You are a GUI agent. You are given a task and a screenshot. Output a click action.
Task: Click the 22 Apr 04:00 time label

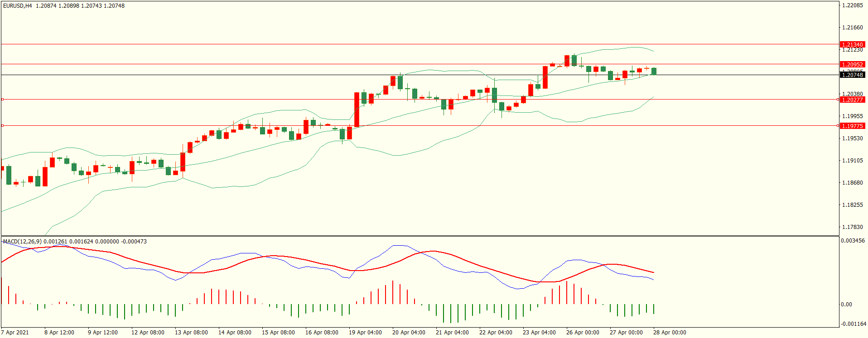(496, 333)
